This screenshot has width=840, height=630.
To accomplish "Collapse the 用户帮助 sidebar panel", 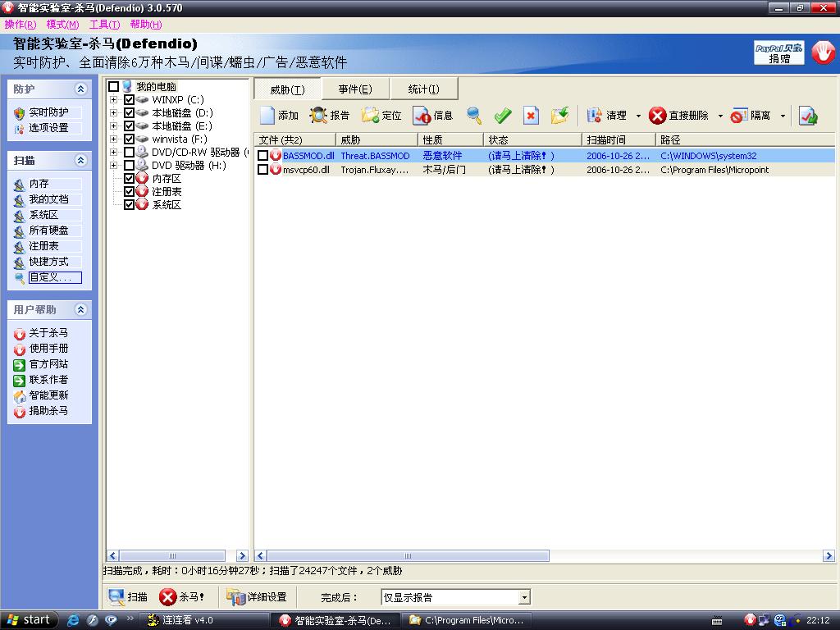I will (x=81, y=309).
